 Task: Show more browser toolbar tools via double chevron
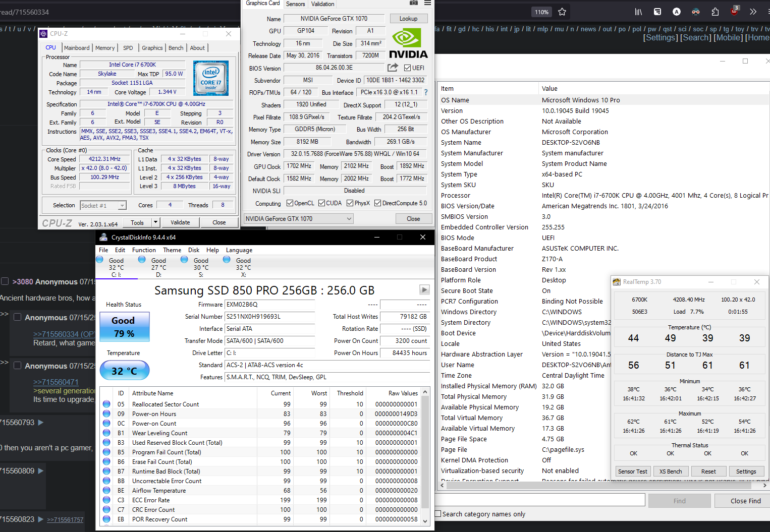click(753, 12)
